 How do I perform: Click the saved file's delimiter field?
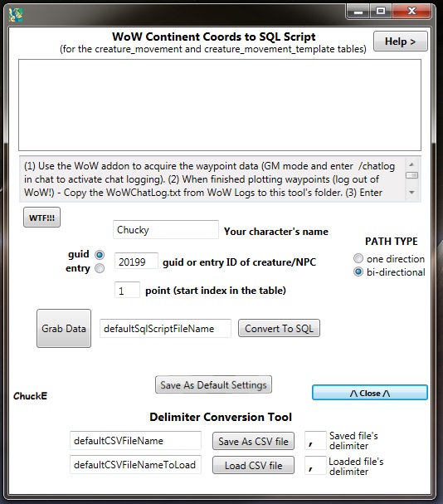tap(315, 441)
